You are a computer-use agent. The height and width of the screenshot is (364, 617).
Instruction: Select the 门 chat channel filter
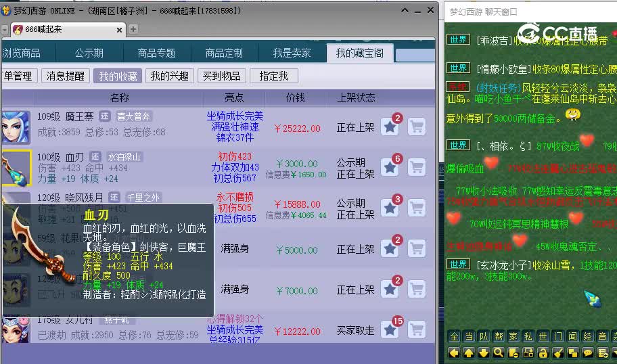point(558,336)
